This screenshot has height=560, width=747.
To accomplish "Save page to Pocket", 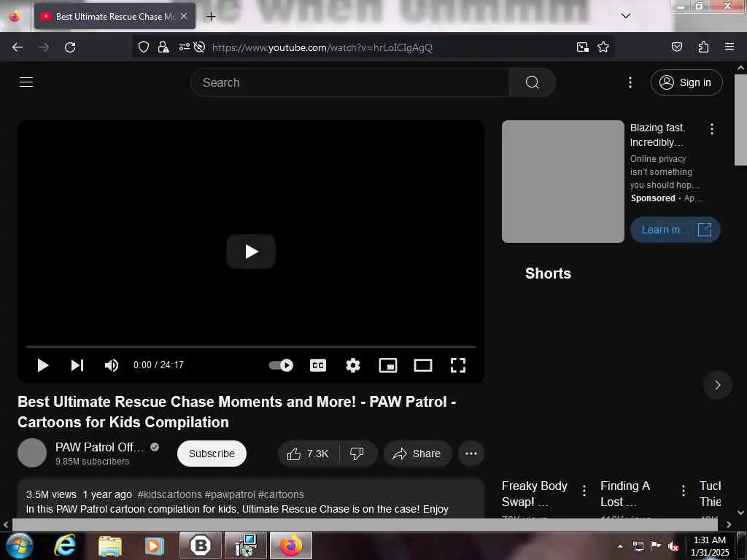I will 676,47.
